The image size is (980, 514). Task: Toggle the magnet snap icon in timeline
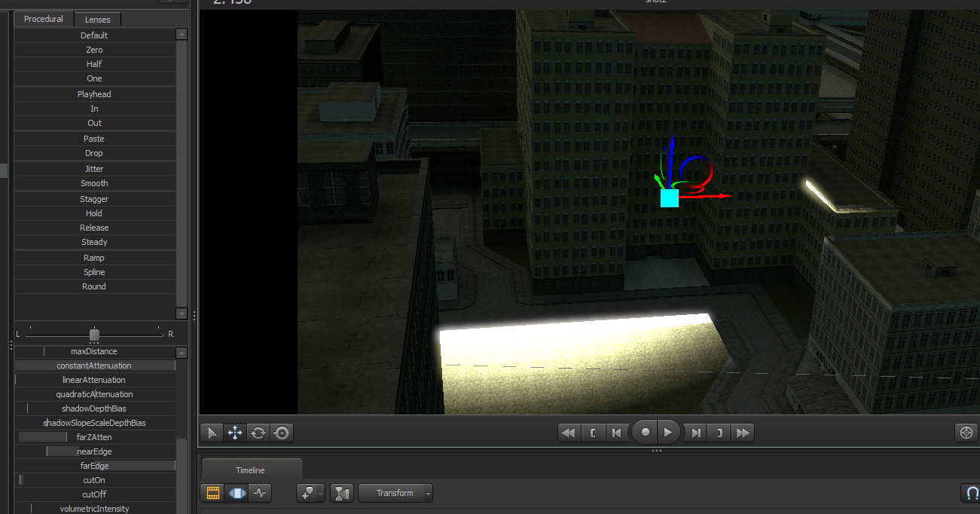pos(972,494)
